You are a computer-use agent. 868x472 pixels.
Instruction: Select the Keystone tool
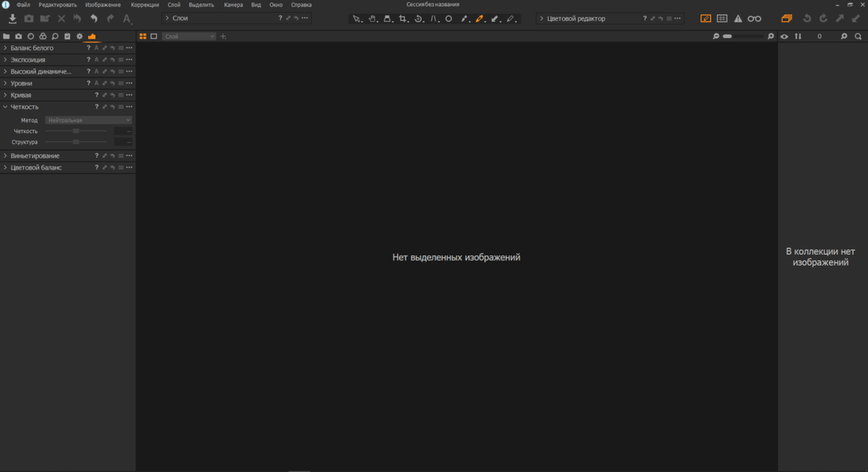pos(434,18)
